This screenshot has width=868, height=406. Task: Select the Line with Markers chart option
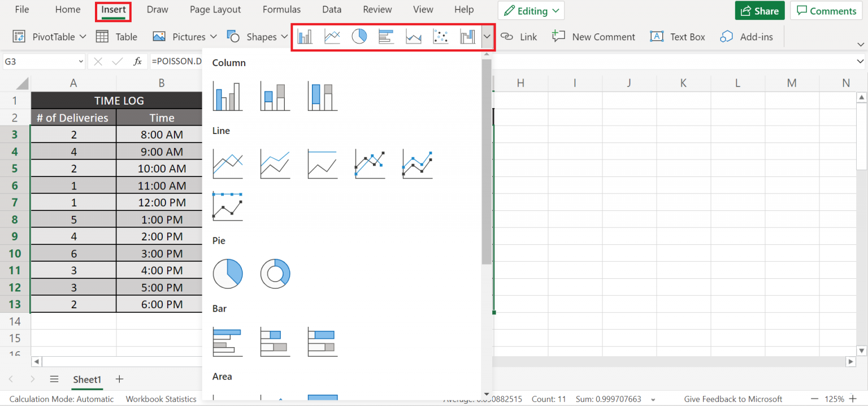370,164
